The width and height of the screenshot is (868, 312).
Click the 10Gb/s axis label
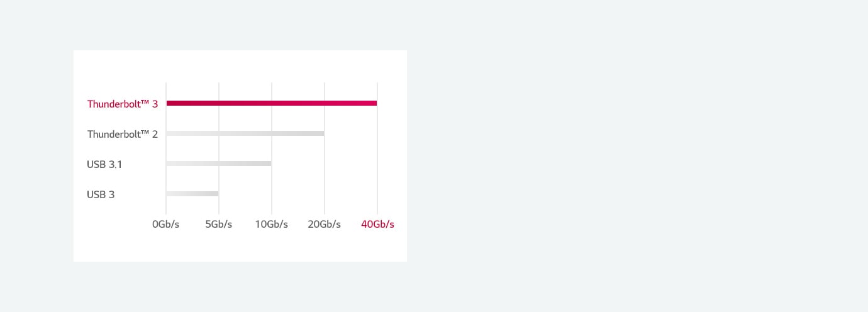point(272,225)
